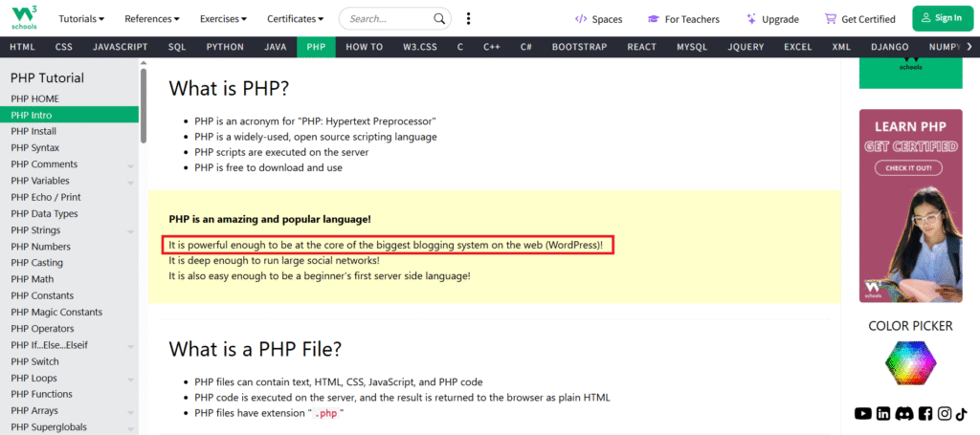Click the Instagram icon
Image resolution: width=980 pixels, height=435 pixels.
click(945, 413)
